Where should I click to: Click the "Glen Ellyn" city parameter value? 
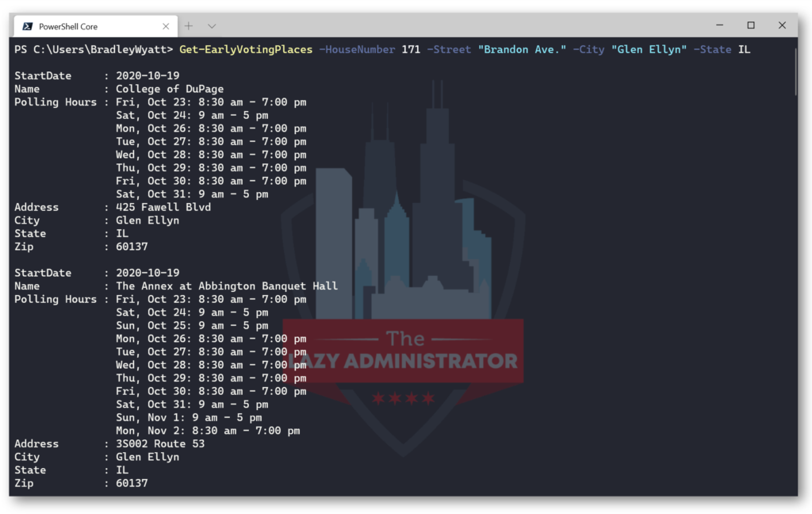(x=649, y=50)
